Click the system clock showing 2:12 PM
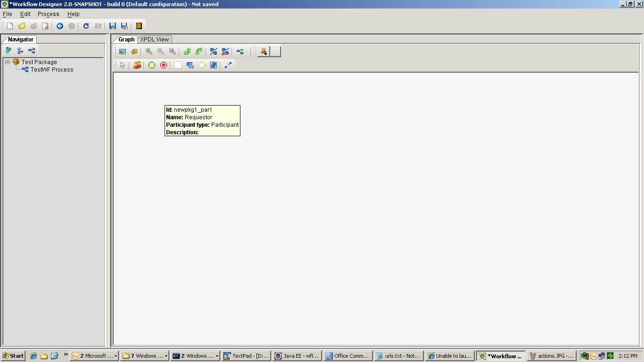Image resolution: width=644 pixels, height=362 pixels. pyautogui.click(x=628, y=356)
